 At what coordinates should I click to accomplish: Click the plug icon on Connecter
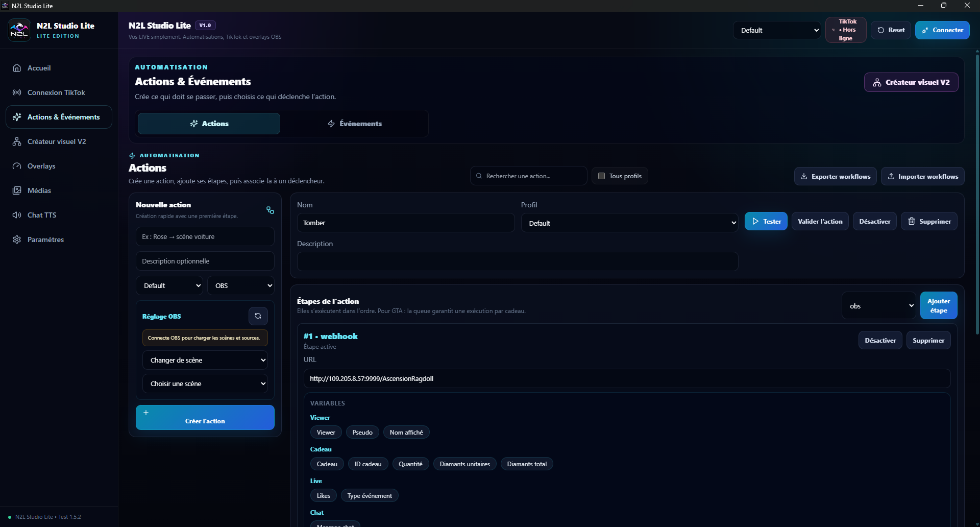[925, 30]
